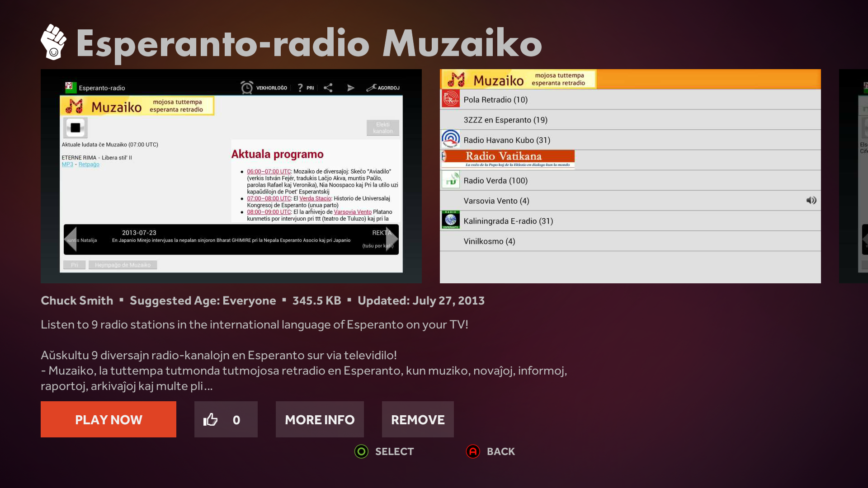The height and width of the screenshot is (488, 868).
Task: Click the Agordoj wrench icon
Action: [371, 88]
